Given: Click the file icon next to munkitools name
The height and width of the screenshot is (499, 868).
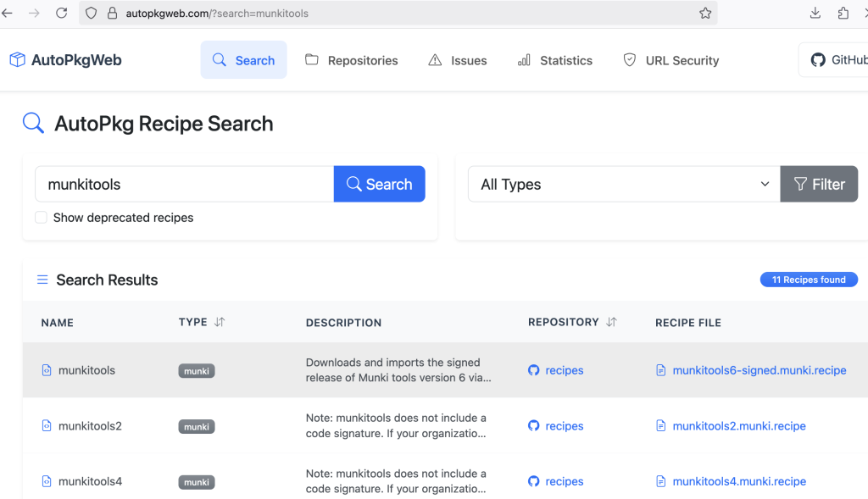Looking at the screenshot, I should (x=47, y=370).
